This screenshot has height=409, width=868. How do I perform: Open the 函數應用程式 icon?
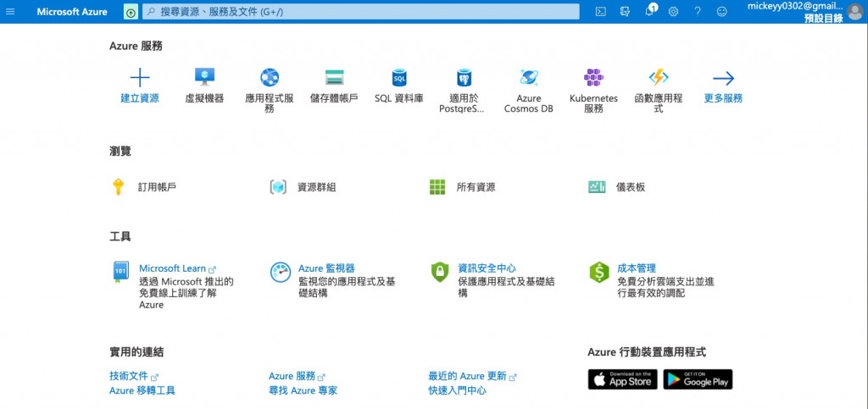[658, 77]
